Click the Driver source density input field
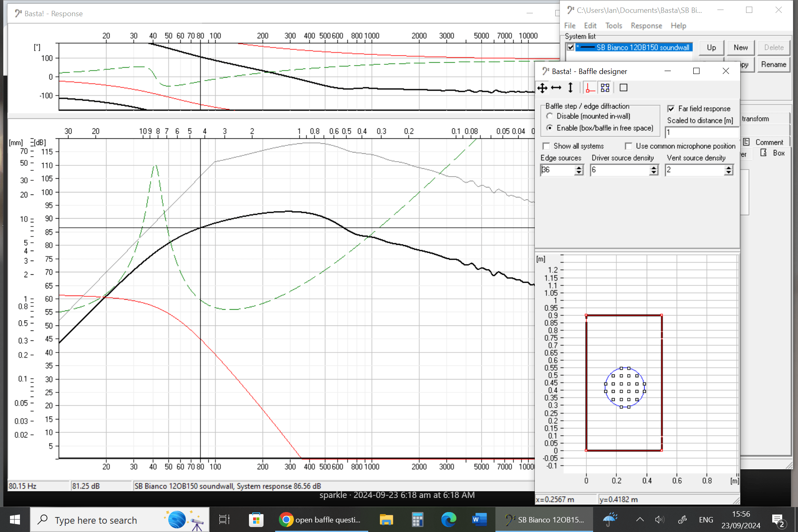798x532 pixels. [x=620, y=170]
